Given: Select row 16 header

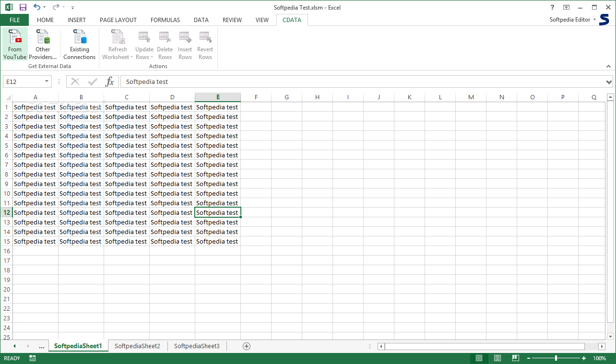Looking at the screenshot, I should (x=7, y=251).
